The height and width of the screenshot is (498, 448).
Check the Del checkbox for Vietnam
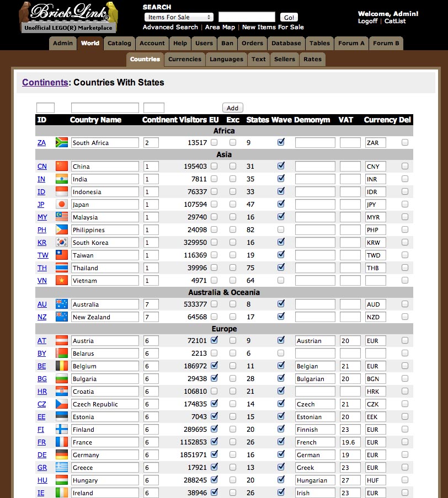coord(406,280)
